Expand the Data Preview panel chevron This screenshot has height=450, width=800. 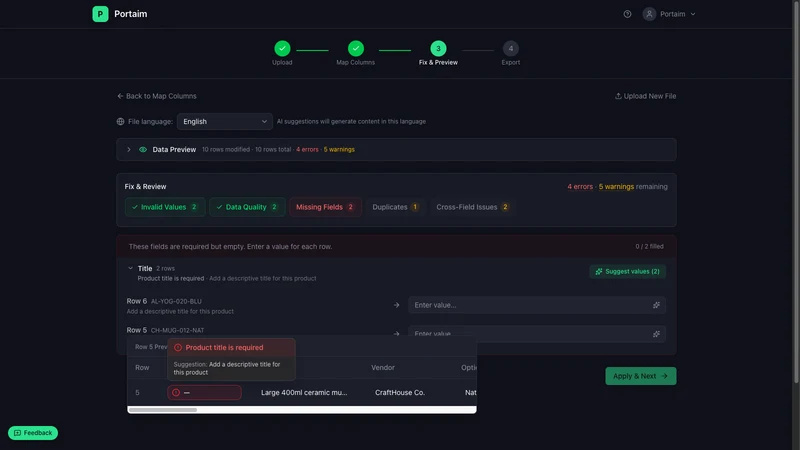pos(129,149)
